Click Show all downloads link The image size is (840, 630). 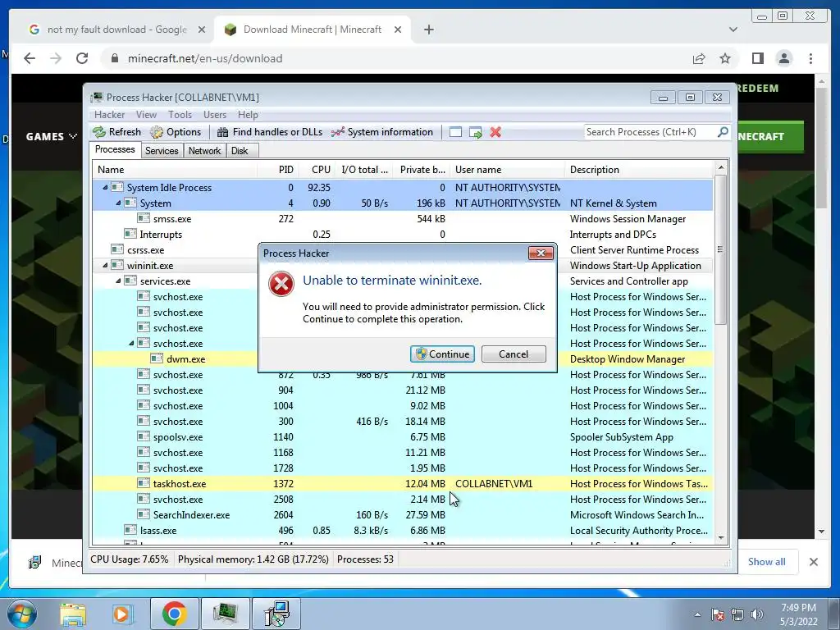tap(767, 561)
